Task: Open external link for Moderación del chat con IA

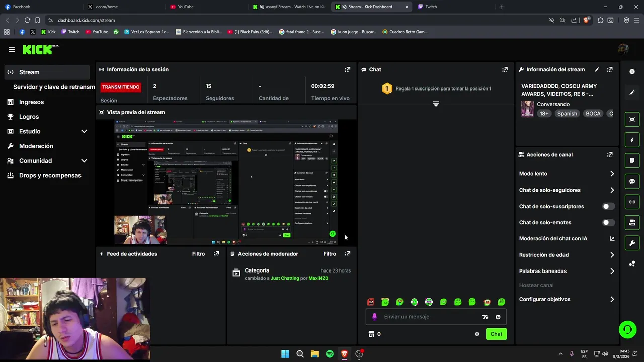Action: point(612,239)
